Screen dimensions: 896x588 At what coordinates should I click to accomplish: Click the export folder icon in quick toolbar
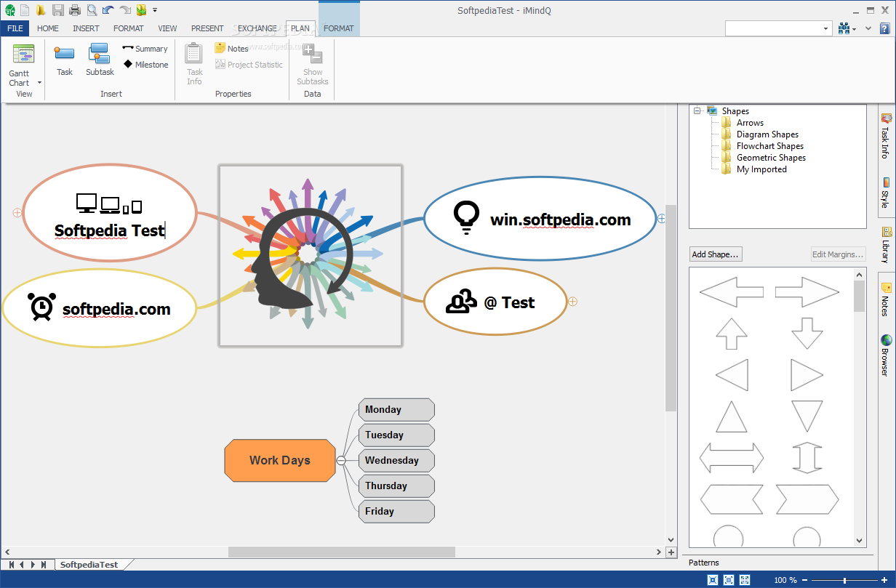141,10
